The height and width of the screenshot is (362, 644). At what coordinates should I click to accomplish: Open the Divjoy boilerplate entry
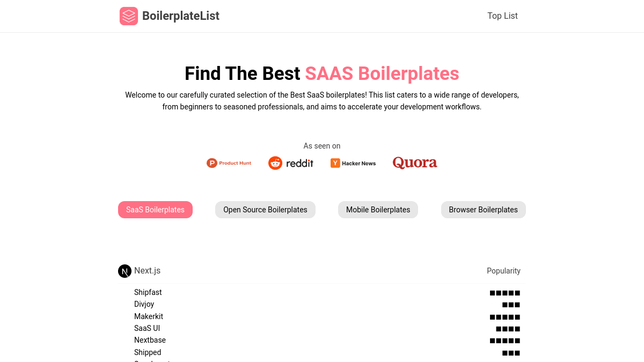(x=144, y=304)
